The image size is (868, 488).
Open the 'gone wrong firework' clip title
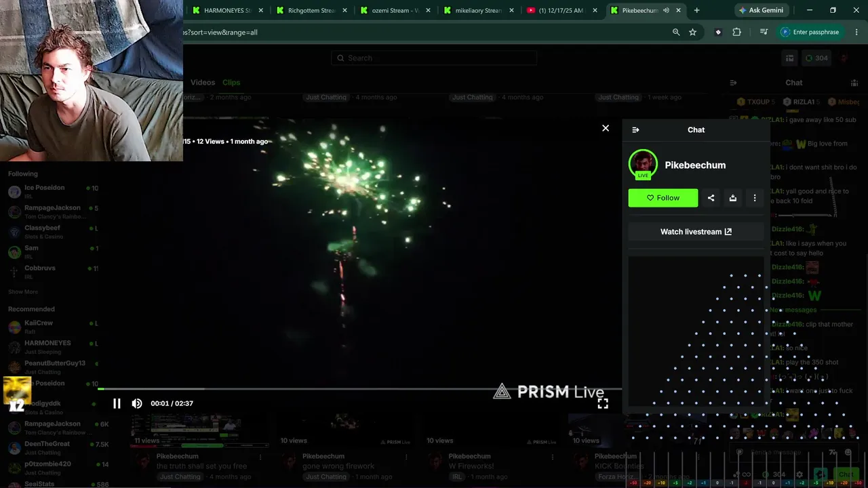pyautogui.click(x=338, y=466)
